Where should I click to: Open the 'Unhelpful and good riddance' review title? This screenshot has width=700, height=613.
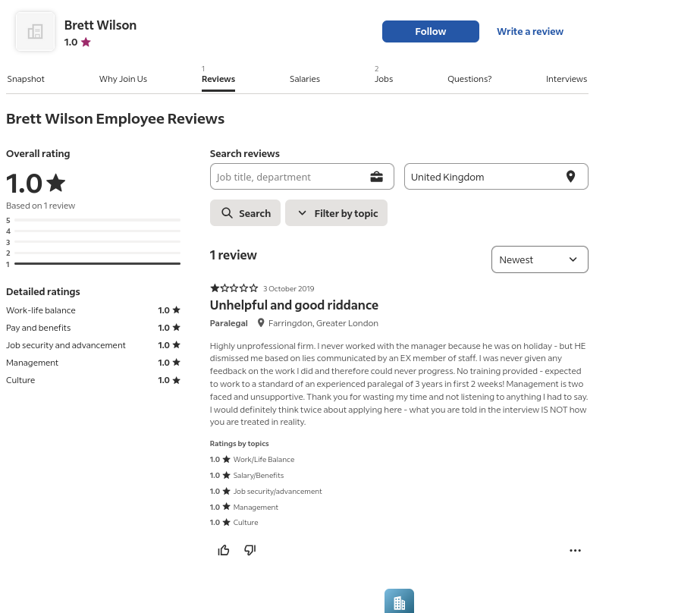[294, 305]
